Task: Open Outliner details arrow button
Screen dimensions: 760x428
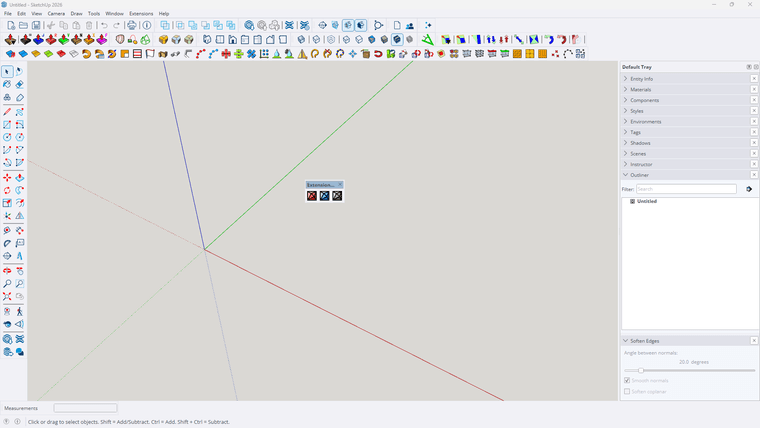Action: point(749,189)
